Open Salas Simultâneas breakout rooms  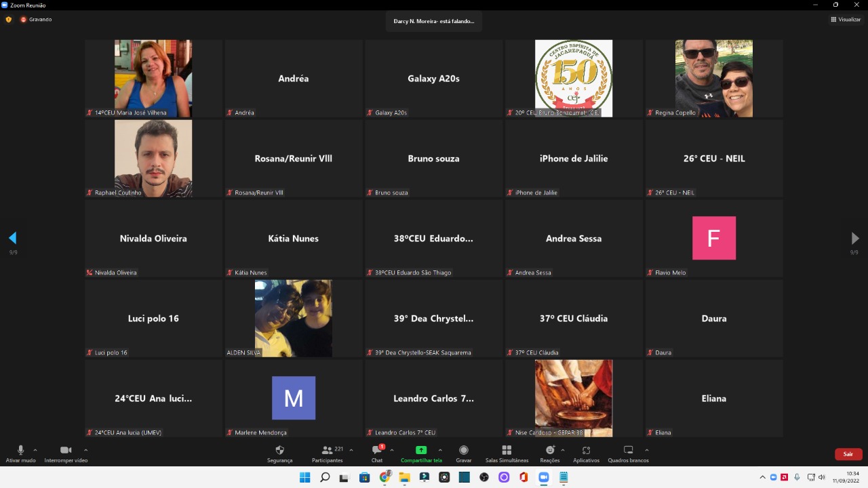tap(507, 453)
